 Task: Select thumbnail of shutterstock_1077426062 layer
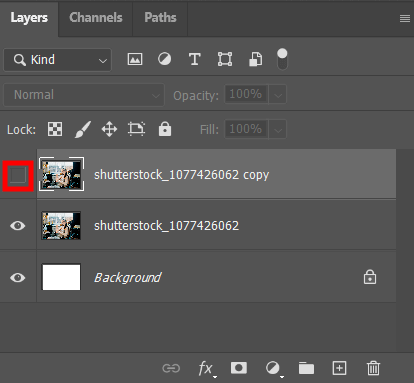(x=61, y=226)
